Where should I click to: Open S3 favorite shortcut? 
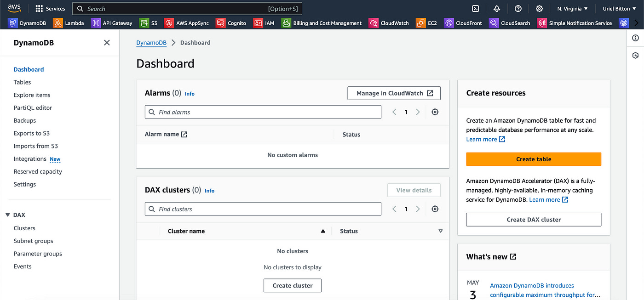pyautogui.click(x=149, y=23)
